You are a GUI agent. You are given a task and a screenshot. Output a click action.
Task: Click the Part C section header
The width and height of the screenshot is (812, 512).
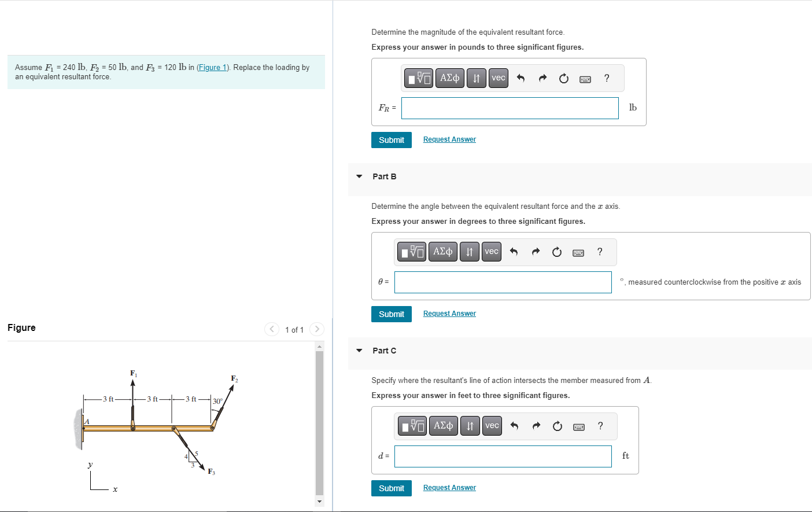[x=383, y=351]
